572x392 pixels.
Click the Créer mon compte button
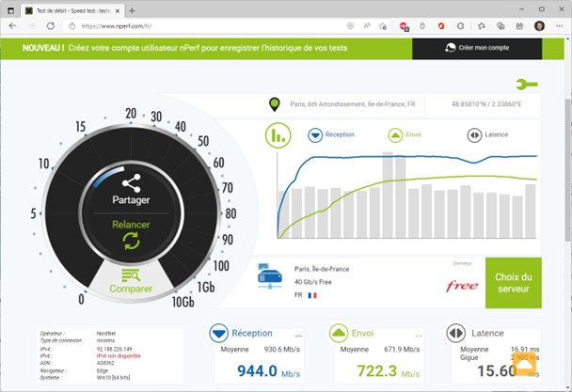point(476,48)
